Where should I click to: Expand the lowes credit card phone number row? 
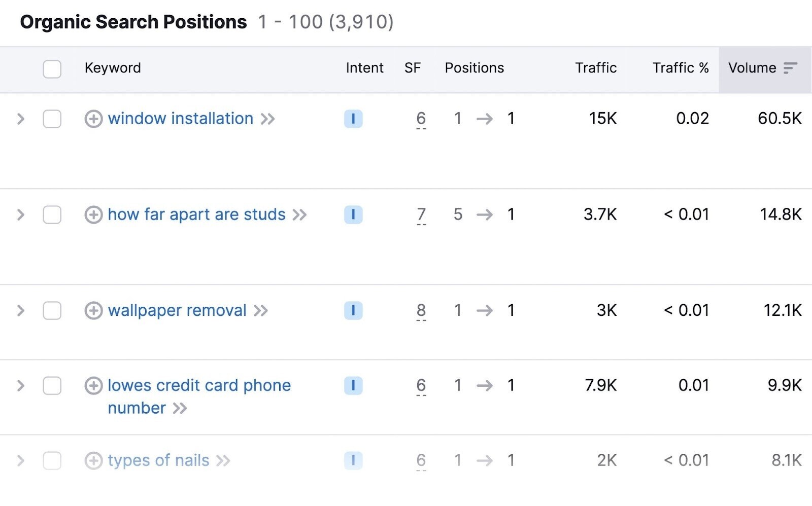pyautogui.click(x=21, y=386)
